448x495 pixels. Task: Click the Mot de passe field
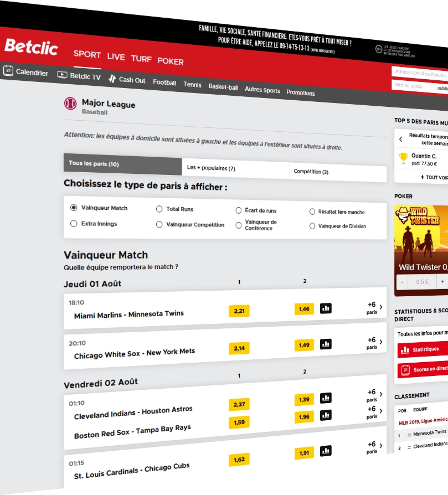coord(413,86)
